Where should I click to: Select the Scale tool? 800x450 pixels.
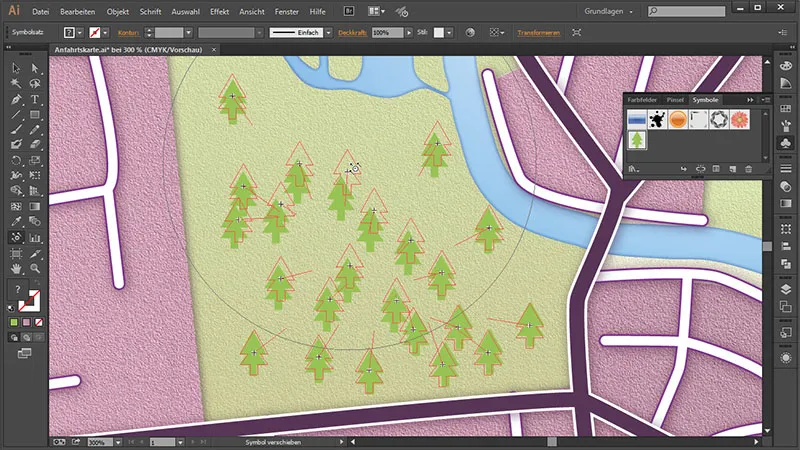point(35,160)
